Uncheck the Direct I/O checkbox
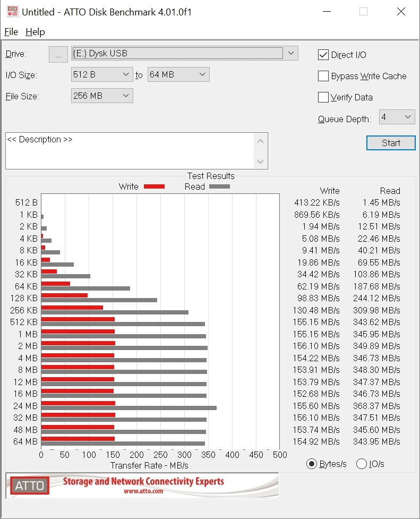 [x=323, y=55]
